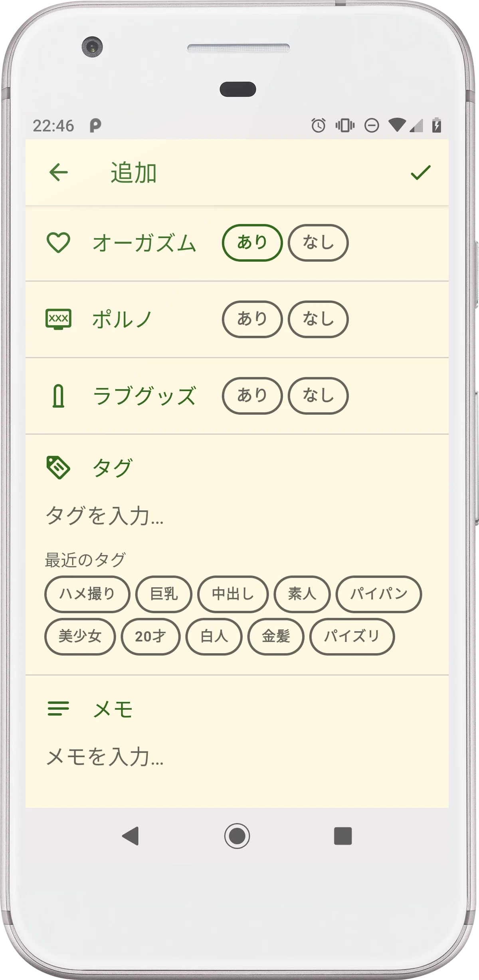Select なし for オーガズム
The height and width of the screenshot is (980, 479).
[x=318, y=243]
